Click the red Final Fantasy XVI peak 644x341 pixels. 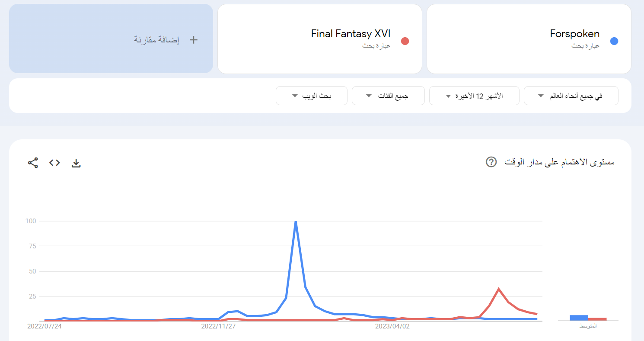(x=499, y=289)
